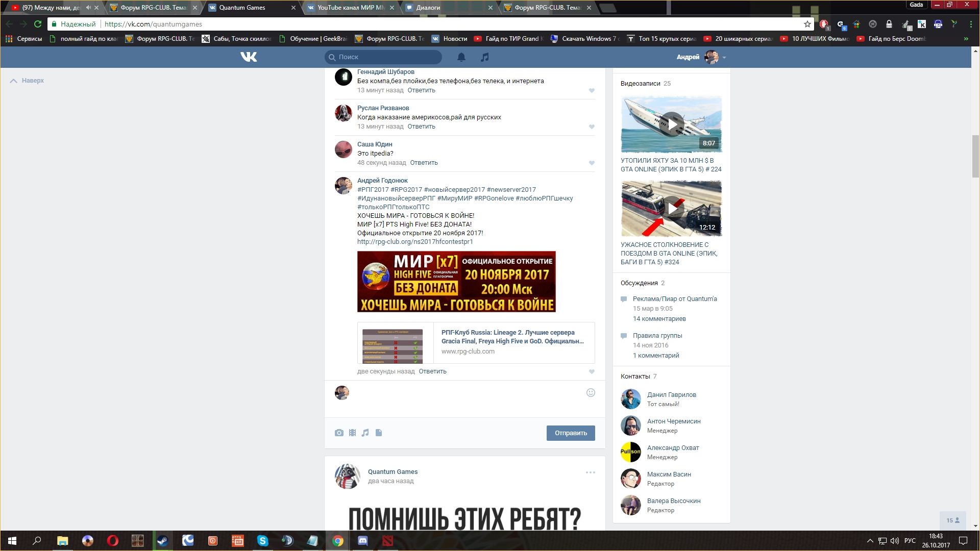Like Руслан Ризванов's comment heart
Screen dimensions: 980x551
pyautogui.click(x=592, y=127)
